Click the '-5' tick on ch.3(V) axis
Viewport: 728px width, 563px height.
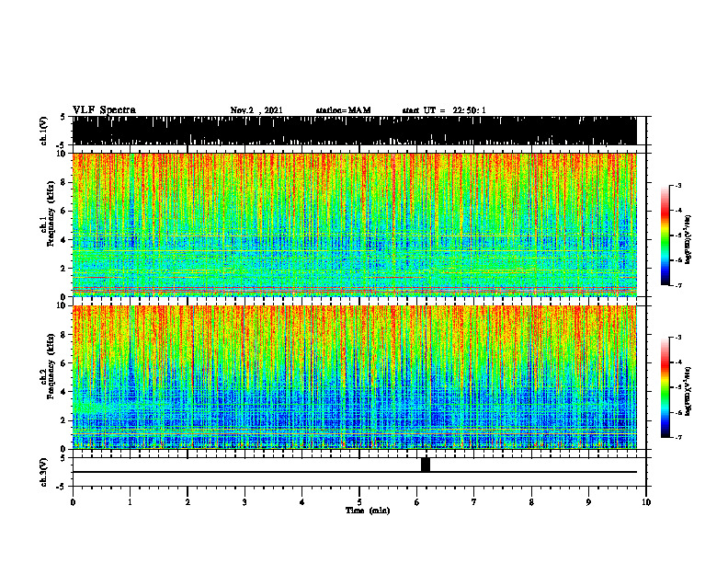pos(63,487)
